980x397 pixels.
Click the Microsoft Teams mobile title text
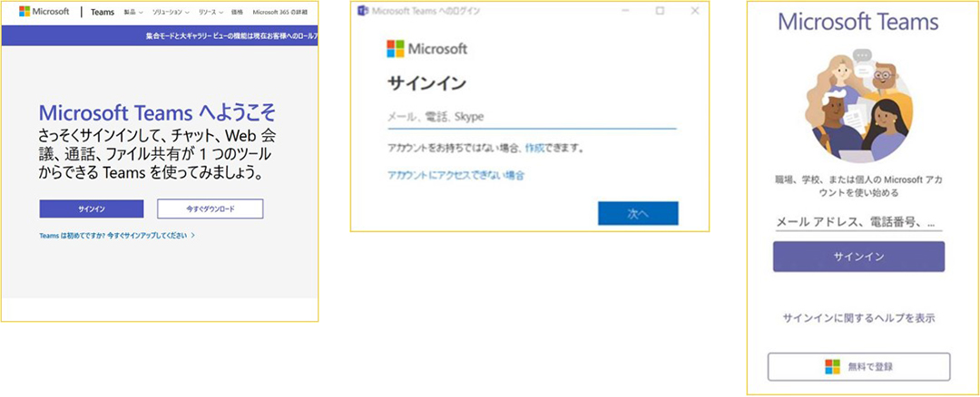858,22
